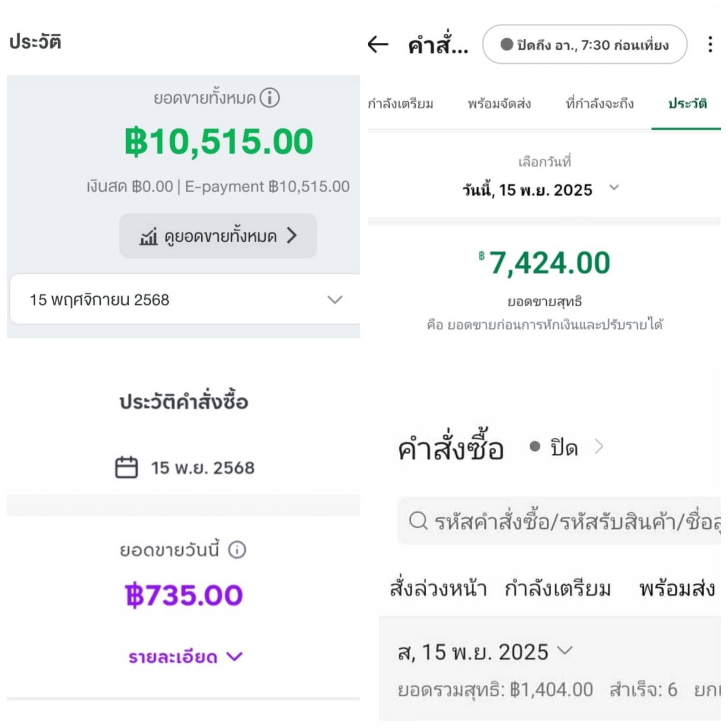
Task: Click the chart icon in ดูยอดขายทั้งหมด
Action: pos(148,236)
